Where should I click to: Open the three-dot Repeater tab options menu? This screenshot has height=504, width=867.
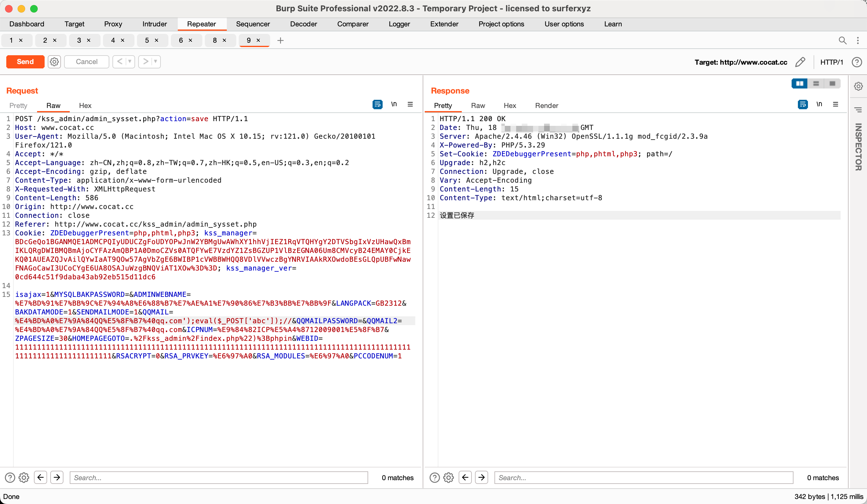(x=858, y=40)
